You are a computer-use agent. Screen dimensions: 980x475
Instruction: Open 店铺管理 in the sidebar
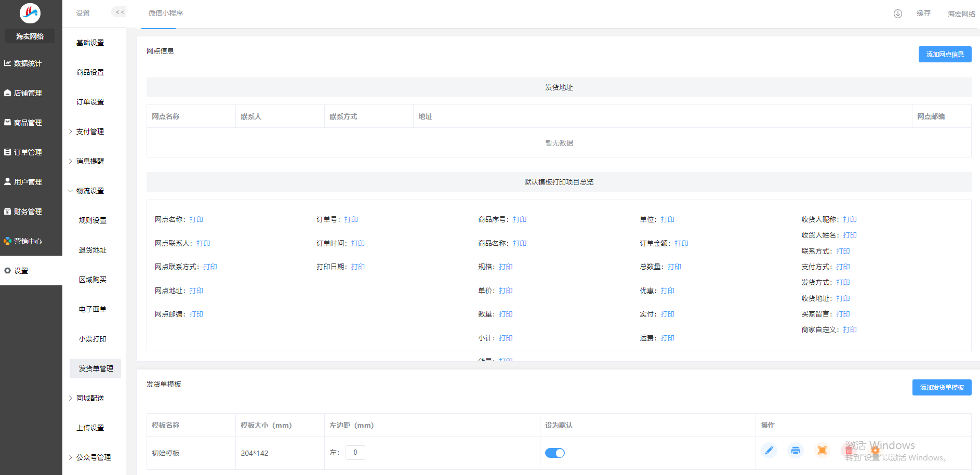pyautogui.click(x=31, y=93)
